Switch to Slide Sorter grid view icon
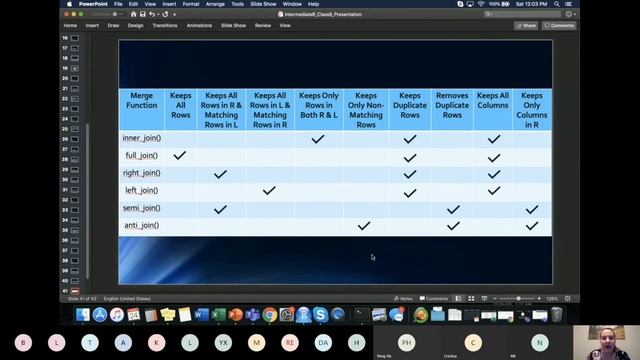The width and height of the screenshot is (640, 360). [x=471, y=299]
